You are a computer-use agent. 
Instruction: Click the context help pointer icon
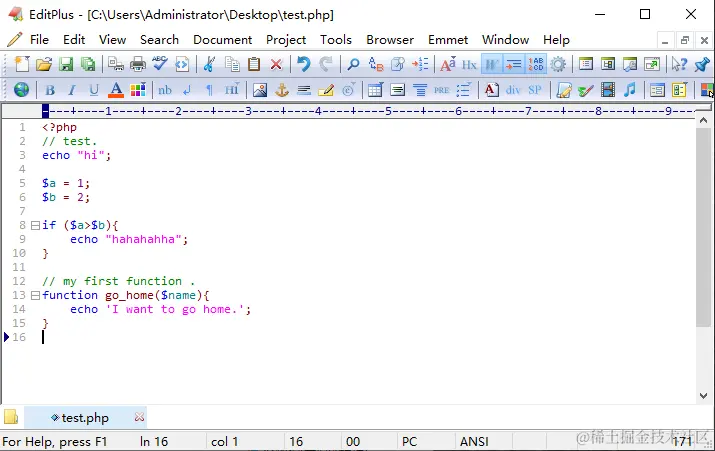pos(679,64)
